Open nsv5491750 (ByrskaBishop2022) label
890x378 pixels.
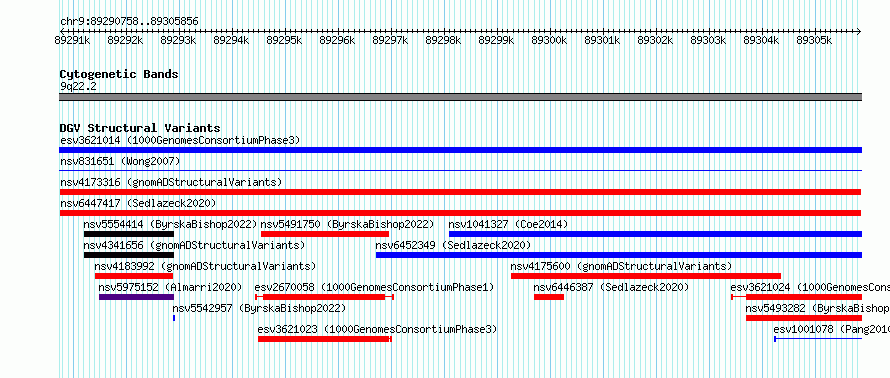[x=347, y=224]
